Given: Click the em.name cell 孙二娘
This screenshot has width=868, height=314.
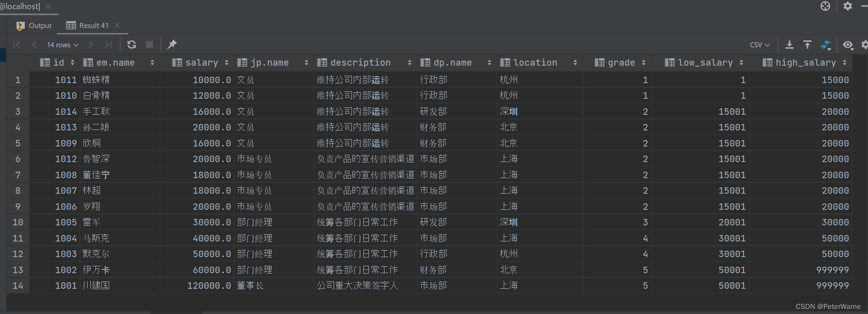Looking at the screenshot, I should [x=120, y=127].
